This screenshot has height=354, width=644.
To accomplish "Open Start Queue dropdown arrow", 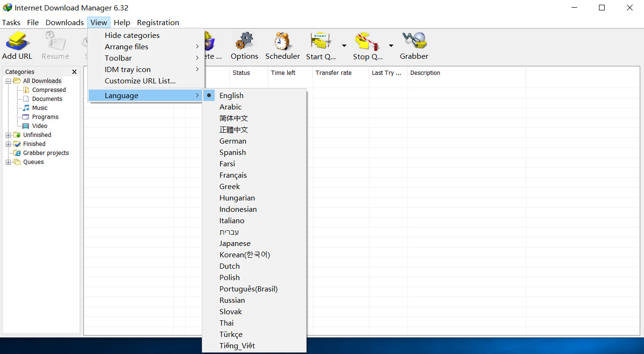I will 344,45.
